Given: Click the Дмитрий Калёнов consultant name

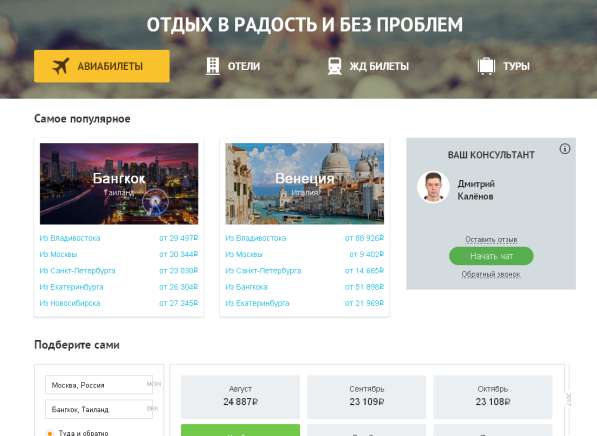Looking at the screenshot, I should coord(476,190).
